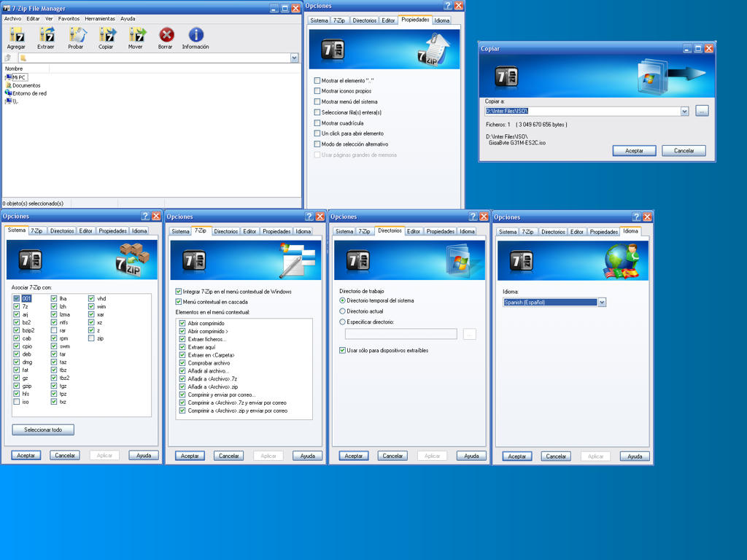This screenshot has width=747, height=560.
Task: Select Documentos in the file list
Action: point(23,85)
